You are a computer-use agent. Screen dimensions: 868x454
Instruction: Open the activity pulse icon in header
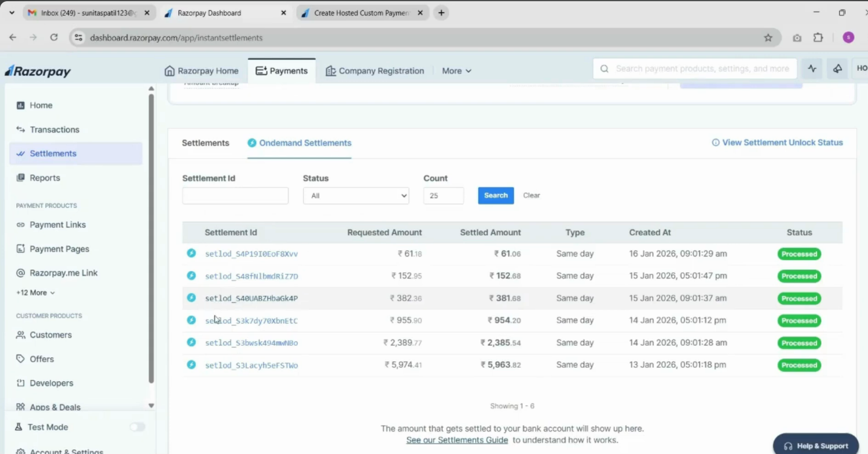coord(812,69)
